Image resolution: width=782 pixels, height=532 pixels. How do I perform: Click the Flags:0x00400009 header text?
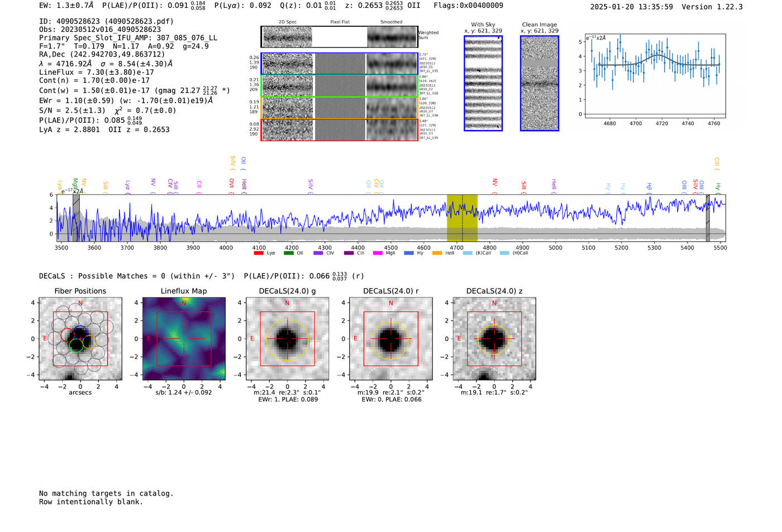(x=468, y=5)
